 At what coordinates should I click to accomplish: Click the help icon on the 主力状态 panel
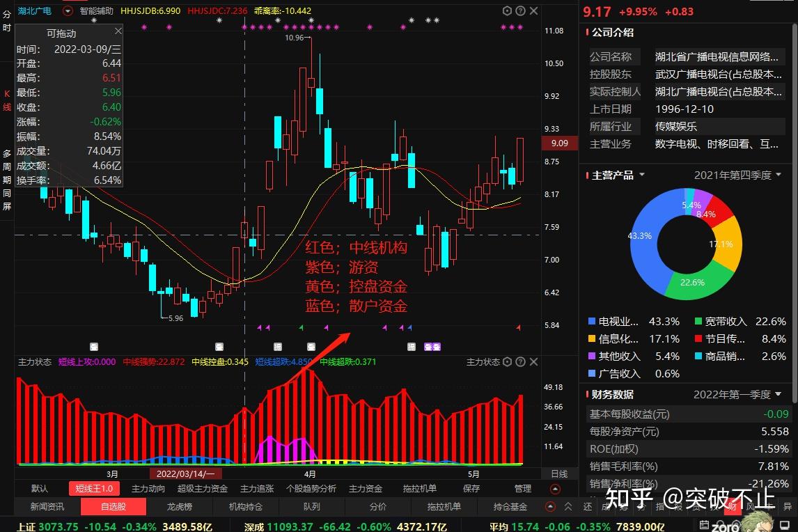pyautogui.click(x=520, y=361)
